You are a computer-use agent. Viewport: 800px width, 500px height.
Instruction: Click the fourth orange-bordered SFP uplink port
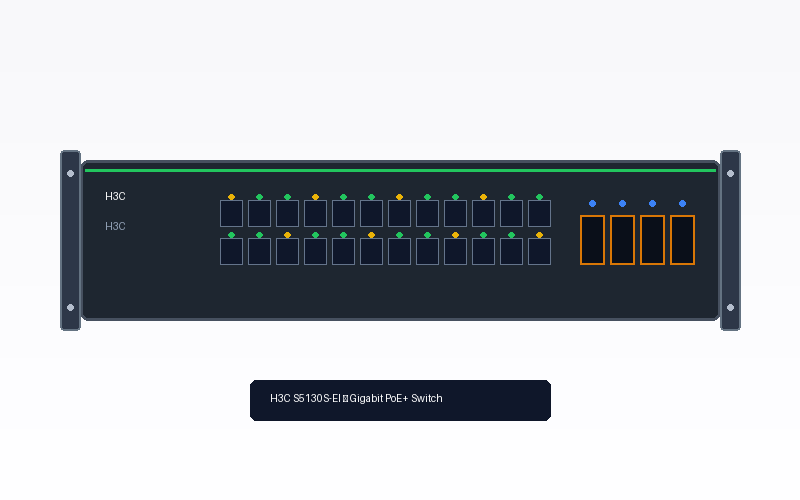coord(683,240)
